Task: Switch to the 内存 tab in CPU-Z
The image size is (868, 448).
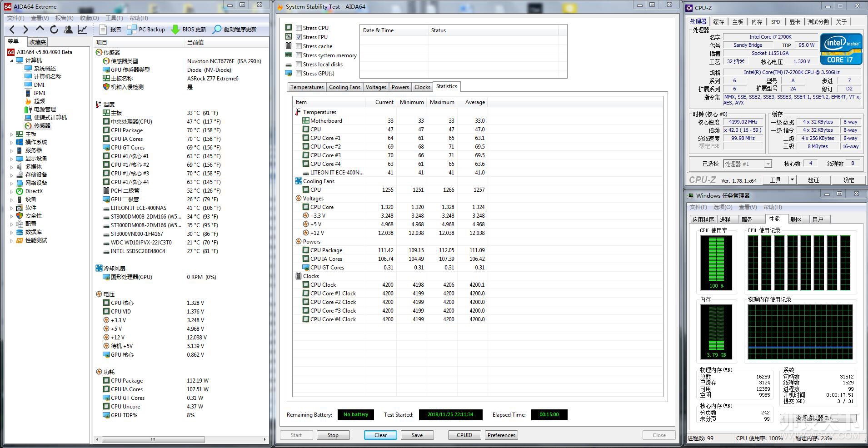Action: click(x=757, y=22)
